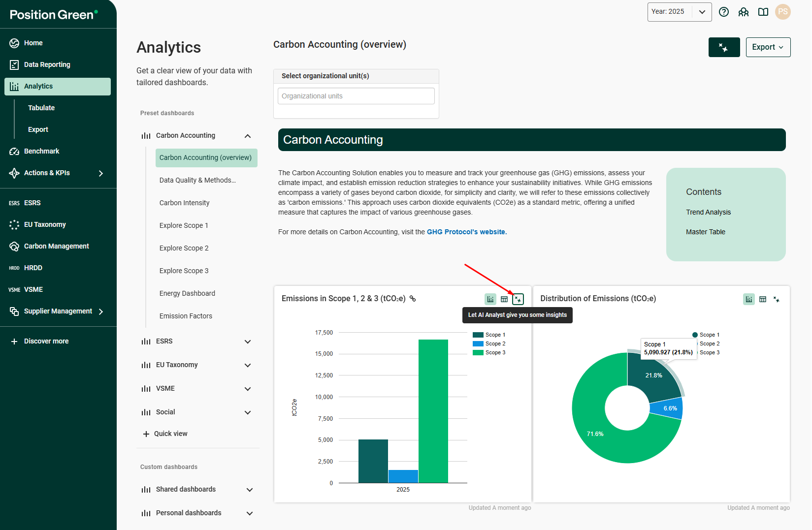
Task: Collapse the Carbon Accounting dashboard group
Action: coord(248,136)
